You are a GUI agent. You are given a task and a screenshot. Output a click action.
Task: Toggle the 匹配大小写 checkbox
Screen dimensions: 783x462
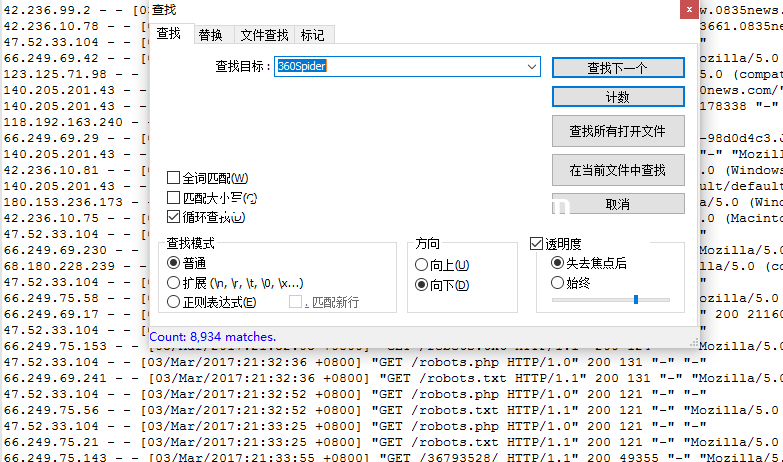(x=174, y=198)
